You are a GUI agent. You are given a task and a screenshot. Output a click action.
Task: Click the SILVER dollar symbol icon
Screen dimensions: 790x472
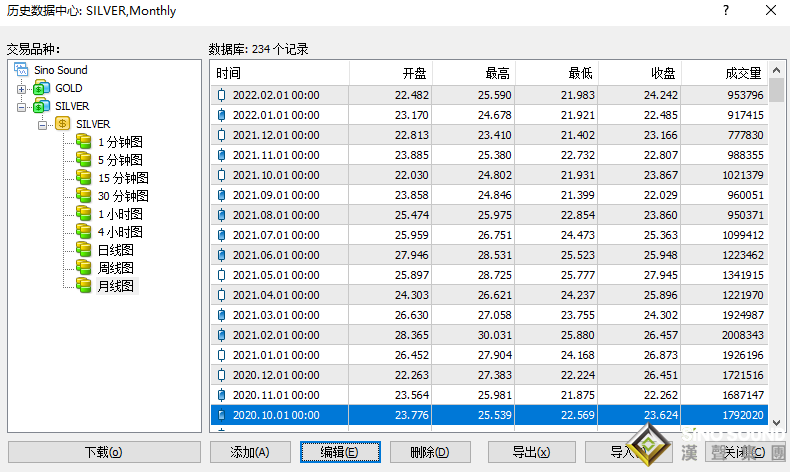[x=62, y=123]
